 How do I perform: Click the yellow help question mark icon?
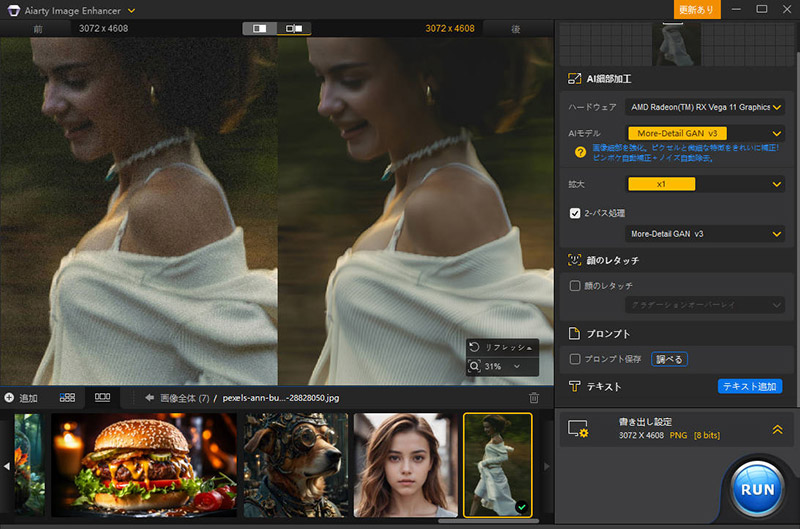580,152
